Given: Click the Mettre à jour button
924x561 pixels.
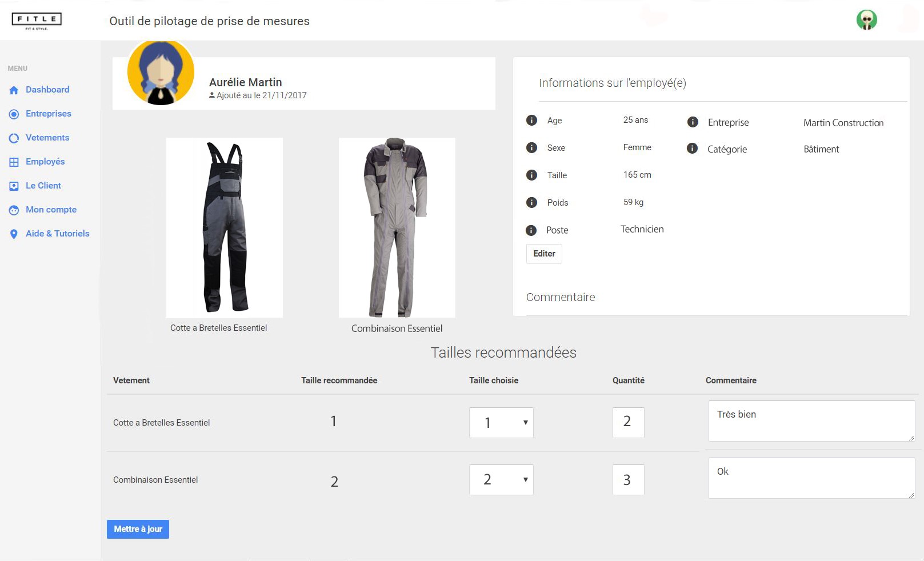Looking at the screenshot, I should (x=138, y=529).
